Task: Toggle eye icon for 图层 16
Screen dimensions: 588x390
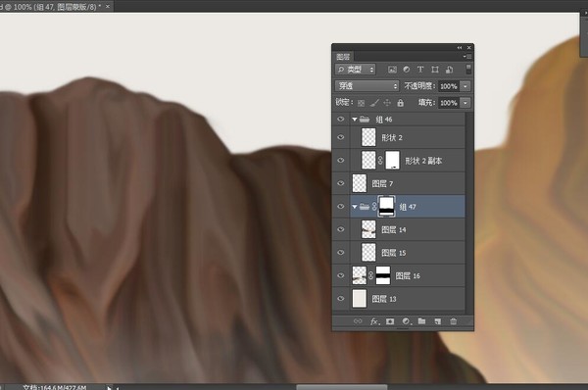Action: (x=340, y=275)
